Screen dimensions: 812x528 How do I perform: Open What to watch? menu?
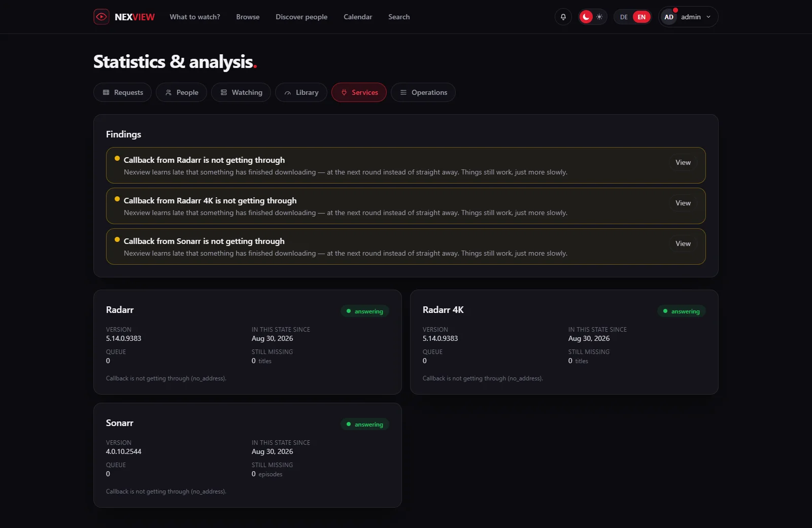(195, 17)
